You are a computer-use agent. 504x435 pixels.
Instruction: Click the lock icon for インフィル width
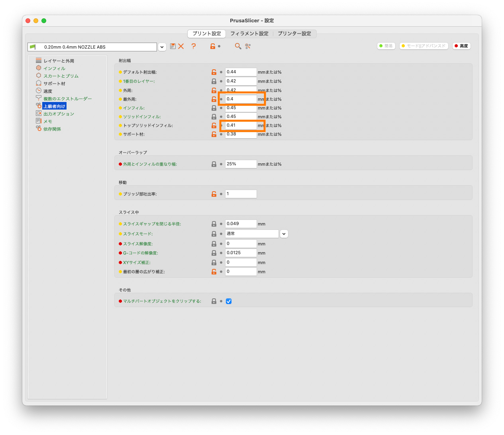point(214,108)
